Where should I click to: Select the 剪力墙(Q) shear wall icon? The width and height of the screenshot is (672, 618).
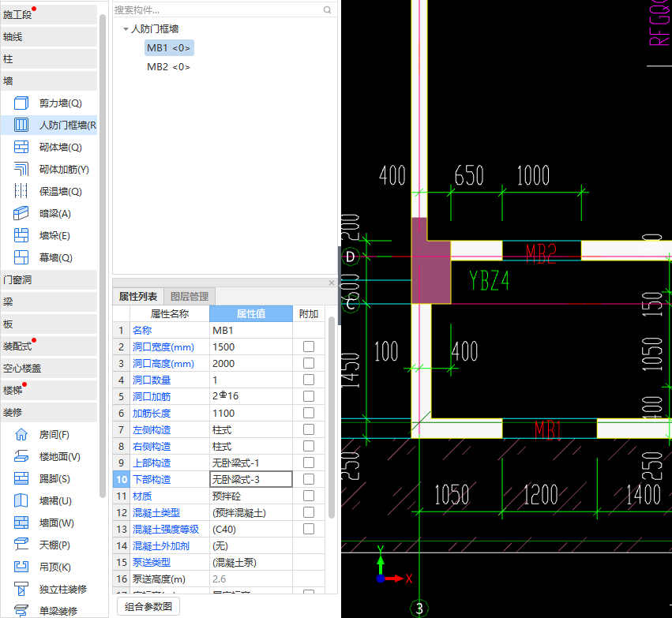(21, 103)
